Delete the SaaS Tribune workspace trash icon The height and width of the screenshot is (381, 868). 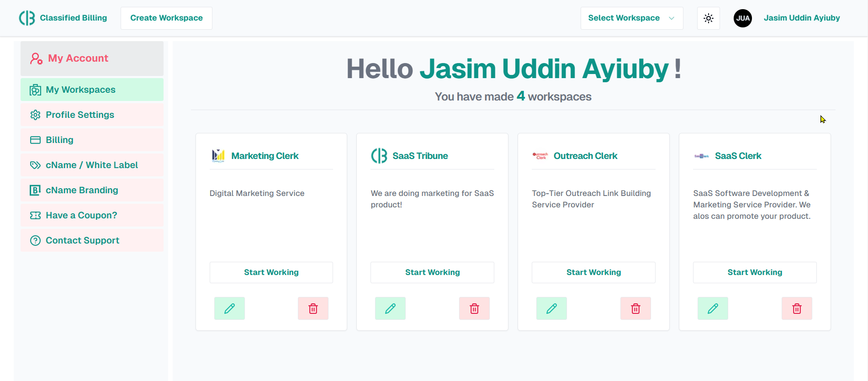(x=474, y=308)
